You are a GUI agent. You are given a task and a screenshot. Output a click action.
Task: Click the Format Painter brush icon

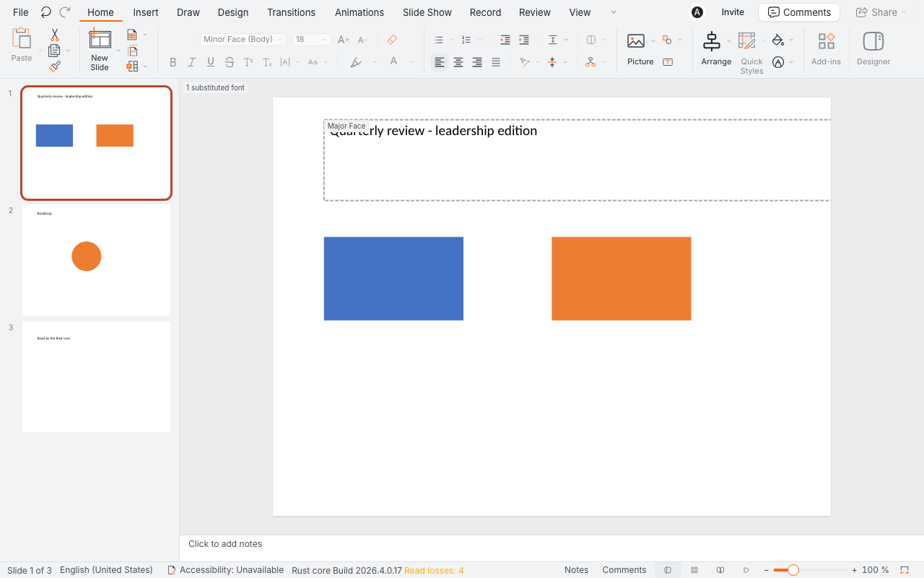click(54, 66)
